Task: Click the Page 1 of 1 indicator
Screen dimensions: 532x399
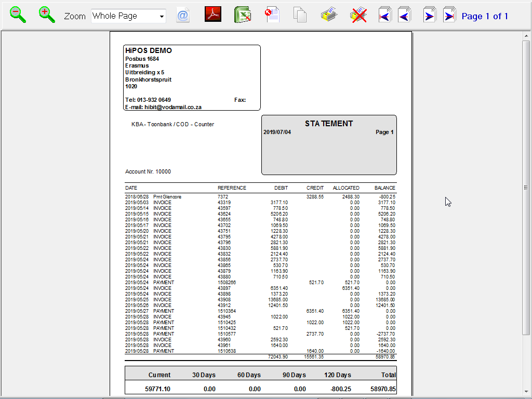Action: [x=485, y=16]
